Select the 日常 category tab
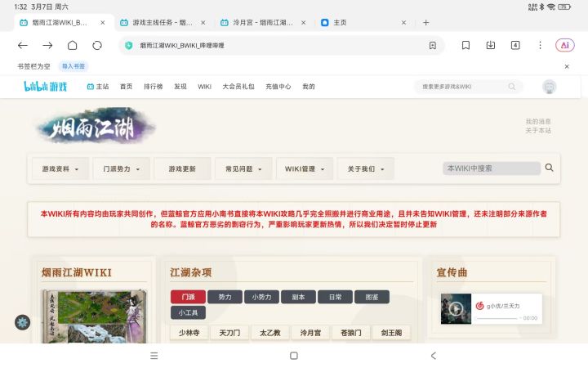588x368 pixels. click(335, 297)
